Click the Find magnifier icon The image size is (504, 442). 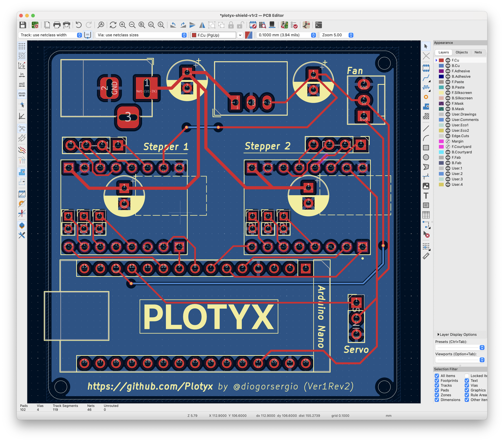point(101,25)
